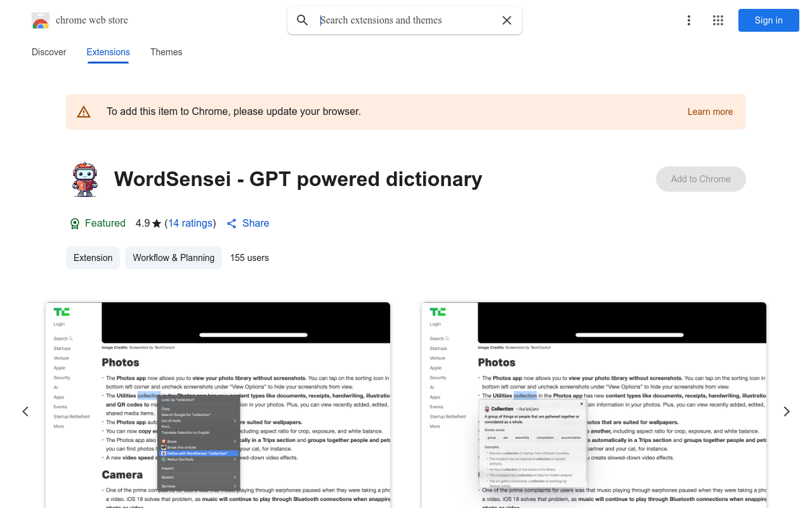Click the WordSensei robot logo
The width and height of the screenshot is (812, 508).
coord(85,179)
